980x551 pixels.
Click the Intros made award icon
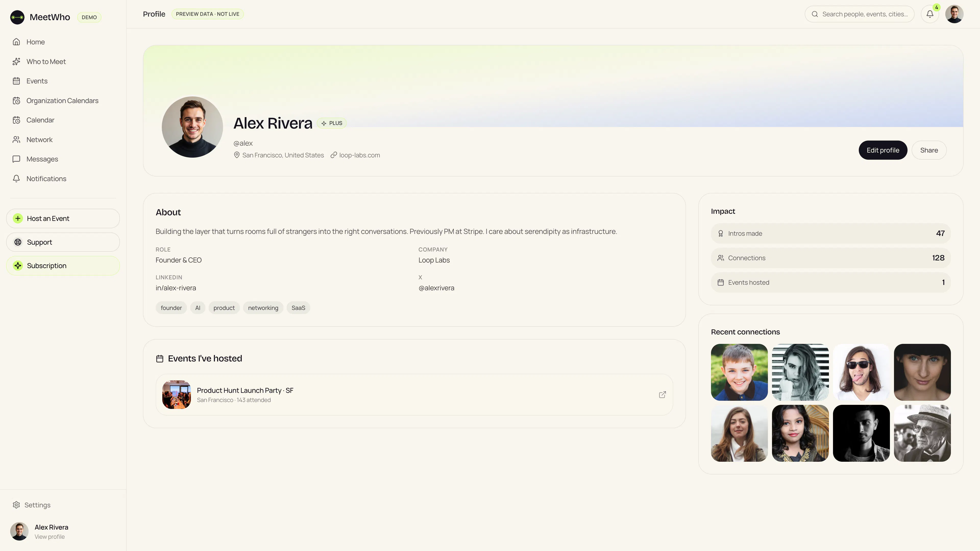click(720, 233)
